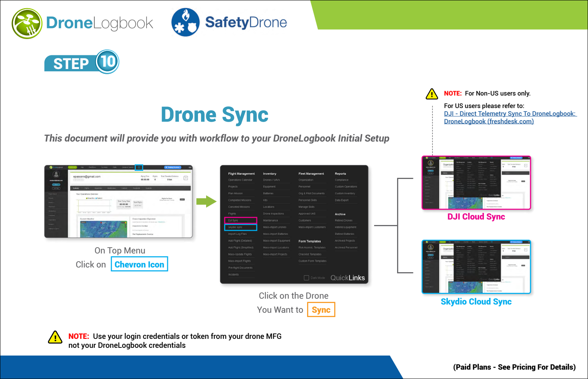Open Retired Batteries in Archive
The height and width of the screenshot is (379, 588).
344,234
